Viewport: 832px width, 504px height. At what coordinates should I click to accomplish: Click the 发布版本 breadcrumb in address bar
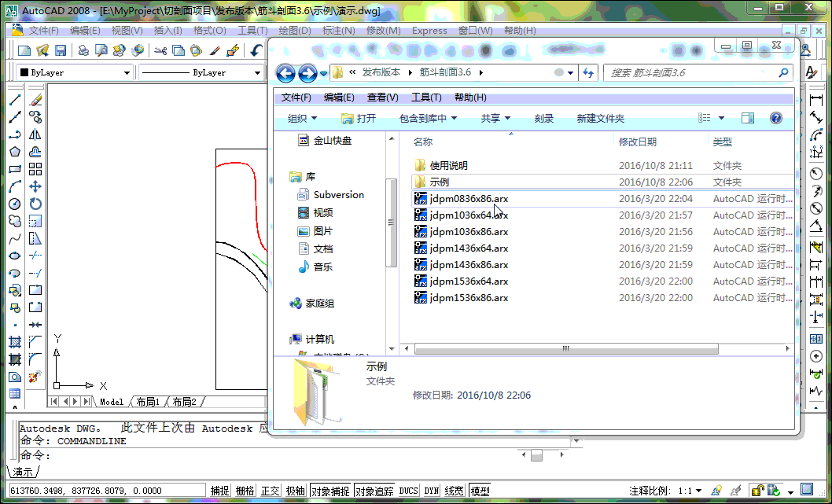click(381, 72)
